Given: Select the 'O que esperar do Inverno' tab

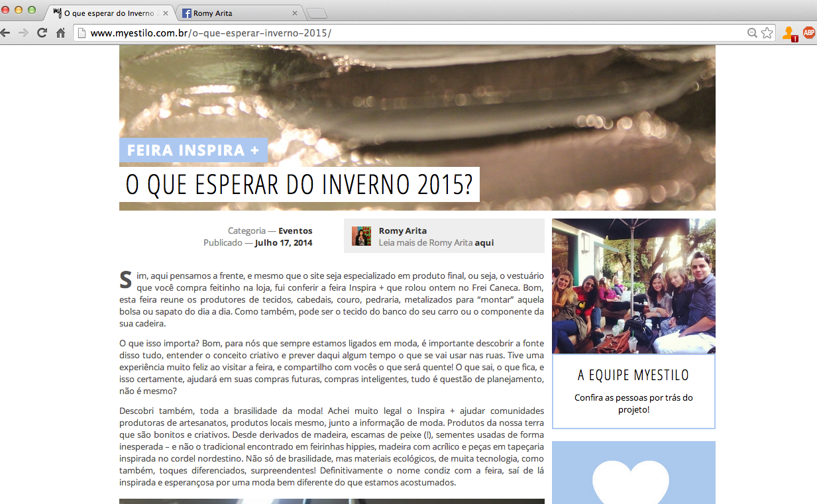Looking at the screenshot, I should coord(111,13).
